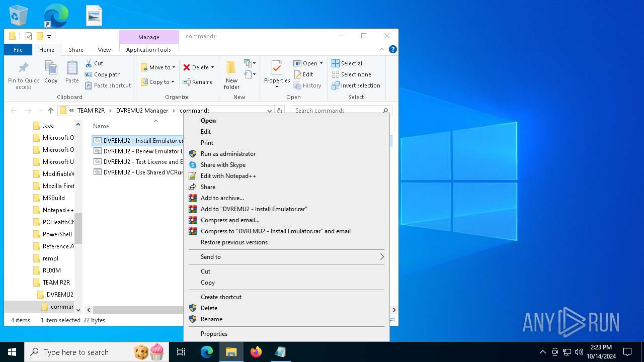
Task: Click Select none in ribbon
Action: (351, 74)
